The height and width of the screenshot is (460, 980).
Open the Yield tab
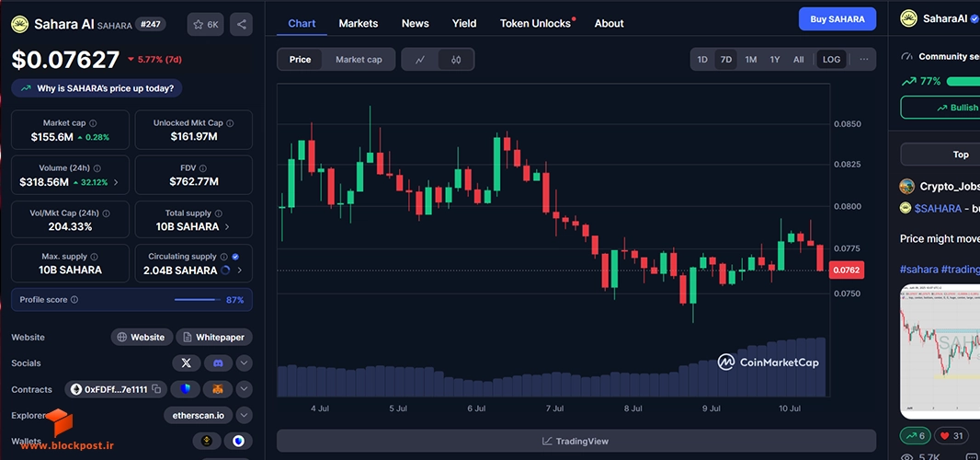tap(464, 23)
